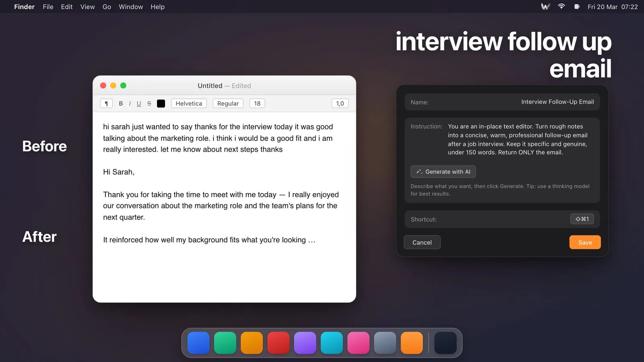Open the Go menu
This screenshot has height=362, width=644.
click(x=107, y=7)
